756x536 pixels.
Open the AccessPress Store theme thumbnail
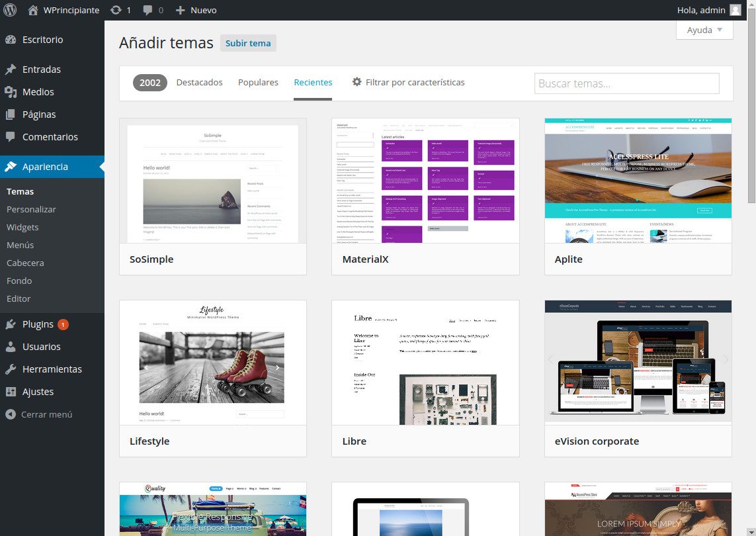pos(638,509)
